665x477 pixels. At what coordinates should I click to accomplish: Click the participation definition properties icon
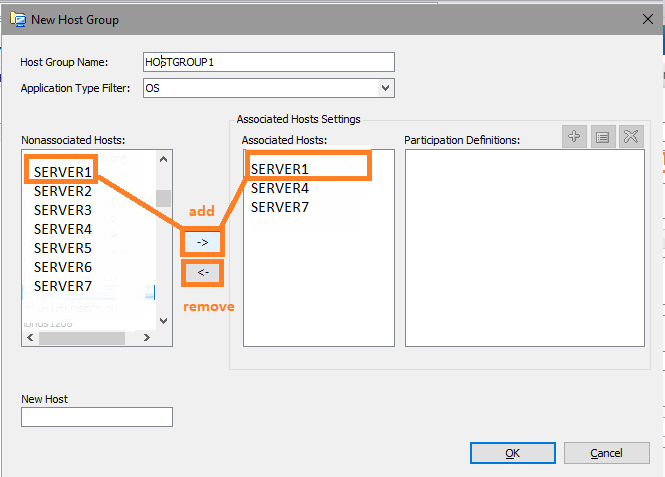[x=602, y=137]
